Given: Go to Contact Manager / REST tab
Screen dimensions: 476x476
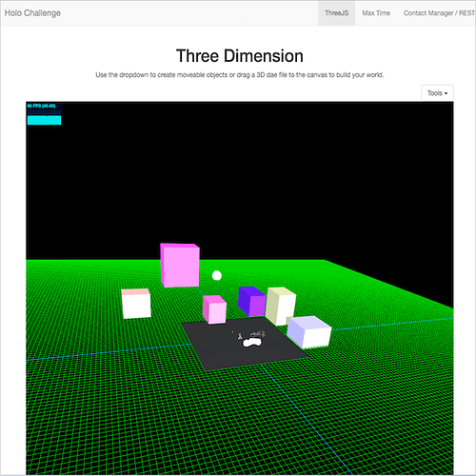Looking at the screenshot, I should pos(439,13).
